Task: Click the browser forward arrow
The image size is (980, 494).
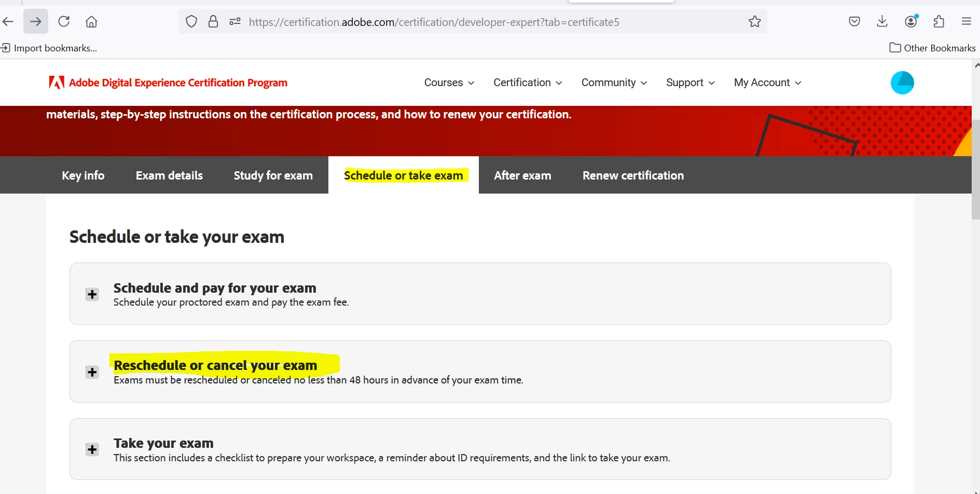Action: pyautogui.click(x=36, y=21)
